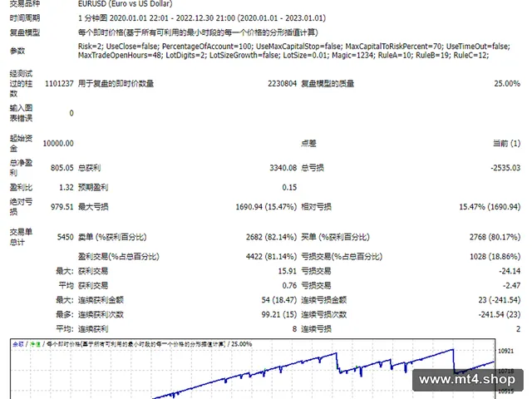This screenshot has width=532, height=399.
Task: Click largest profit trade value 15.91
Action: [287, 271]
